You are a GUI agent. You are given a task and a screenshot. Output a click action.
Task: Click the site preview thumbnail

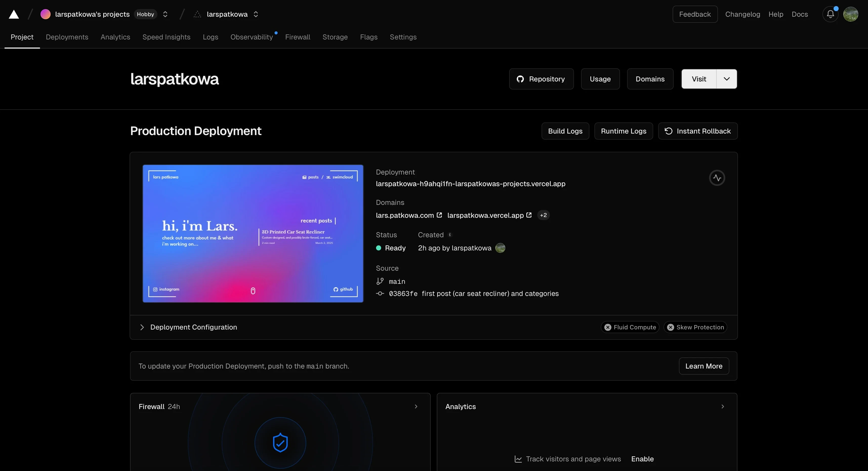(253, 233)
